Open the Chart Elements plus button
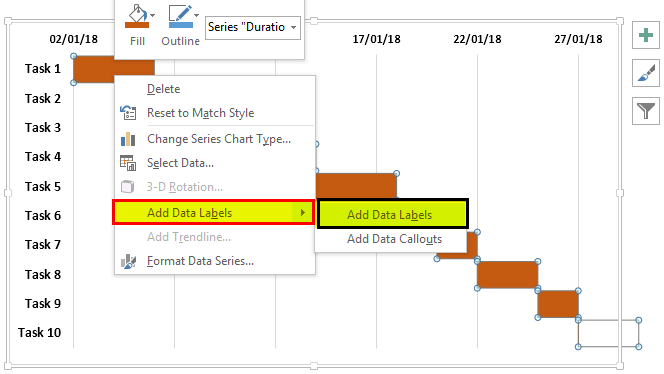The image size is (664, 374). coord(646,35)
